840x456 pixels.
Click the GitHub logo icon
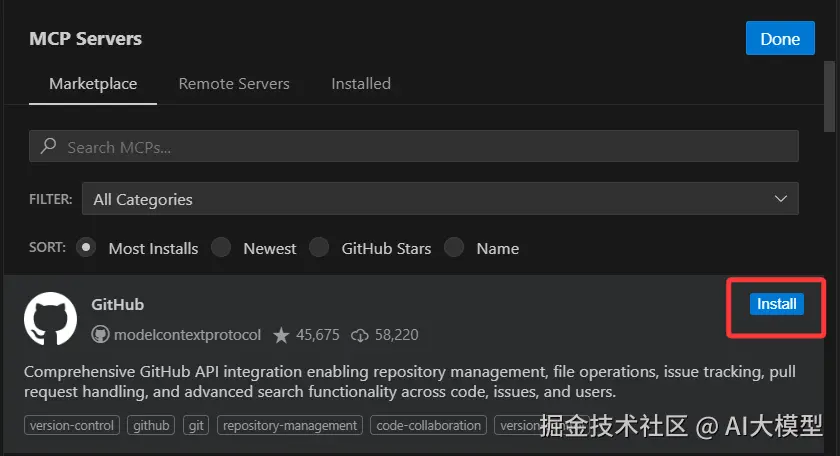[50, 319]
